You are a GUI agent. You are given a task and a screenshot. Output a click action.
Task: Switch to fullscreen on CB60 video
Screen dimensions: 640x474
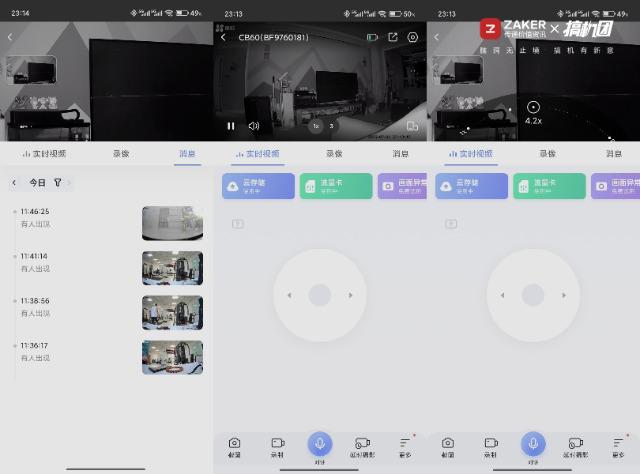pyautogui.click(x=412, y=126)
